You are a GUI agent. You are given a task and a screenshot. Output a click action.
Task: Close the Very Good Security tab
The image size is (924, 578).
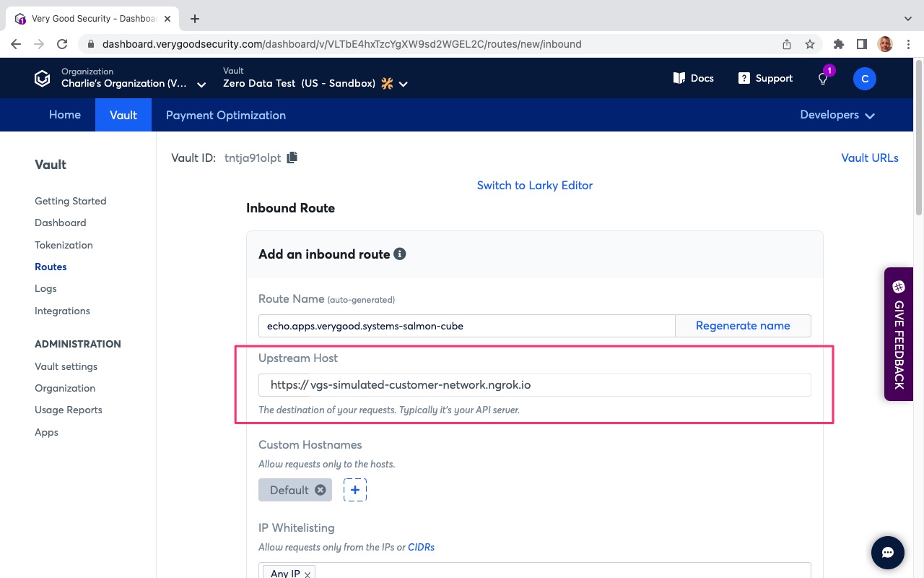point(169,19)
